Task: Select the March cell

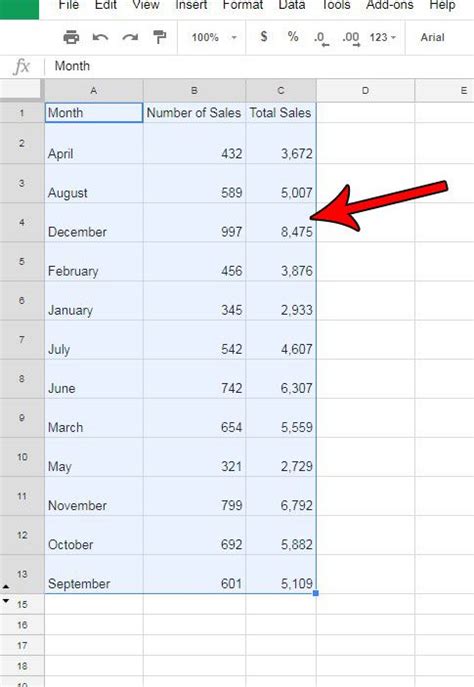Action: click(94, 418)
